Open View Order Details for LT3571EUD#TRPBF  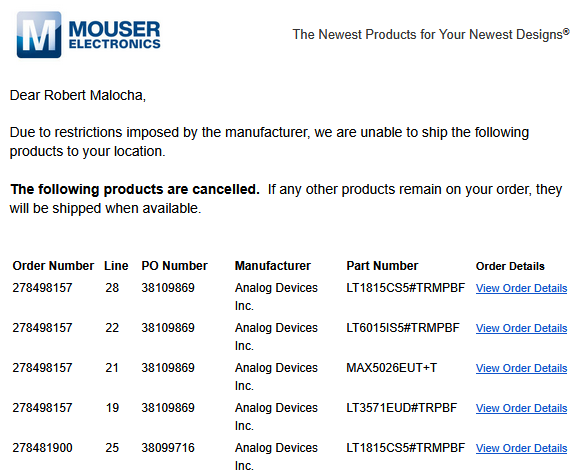[521, 408]
